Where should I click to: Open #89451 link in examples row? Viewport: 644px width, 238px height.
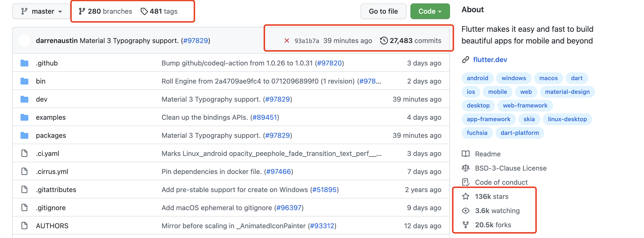[265, 117]
